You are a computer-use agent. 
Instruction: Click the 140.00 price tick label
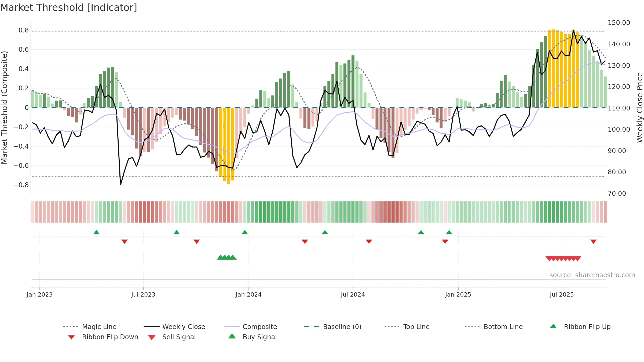point(619,44)
